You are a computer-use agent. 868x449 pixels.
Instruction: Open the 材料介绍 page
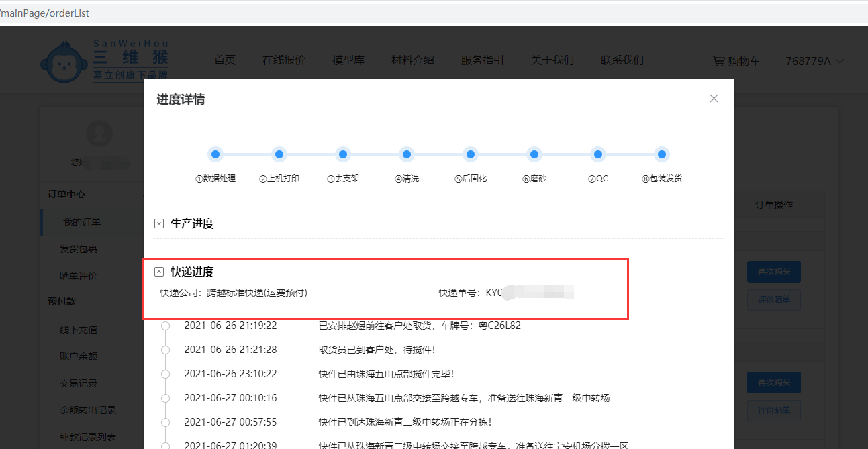pyautogui.click(x=412, y=60)
